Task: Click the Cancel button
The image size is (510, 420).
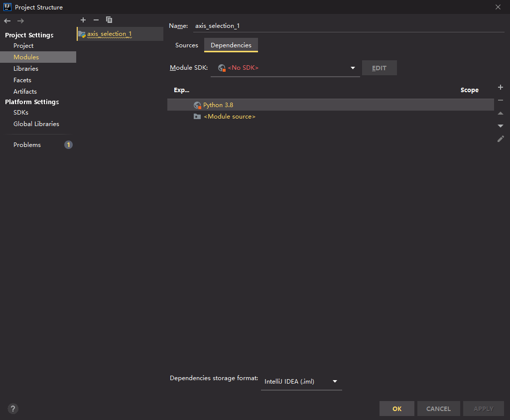Action: pos(438,409)
